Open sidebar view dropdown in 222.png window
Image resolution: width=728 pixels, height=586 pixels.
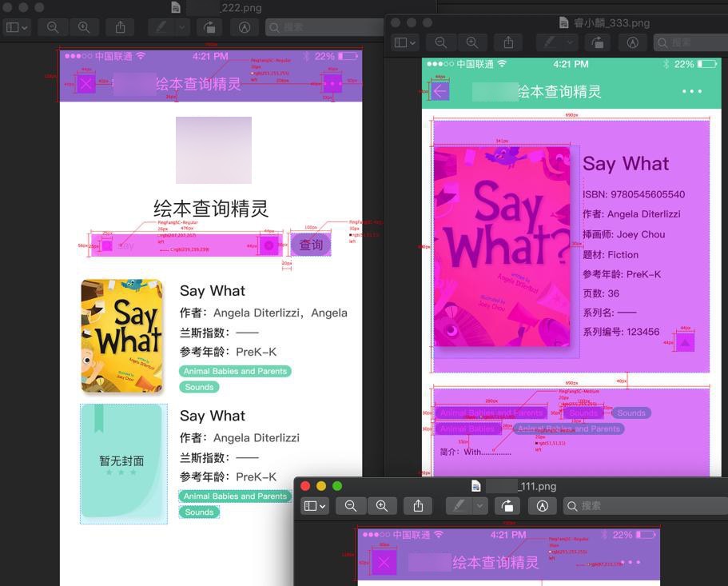click(17, 27)
